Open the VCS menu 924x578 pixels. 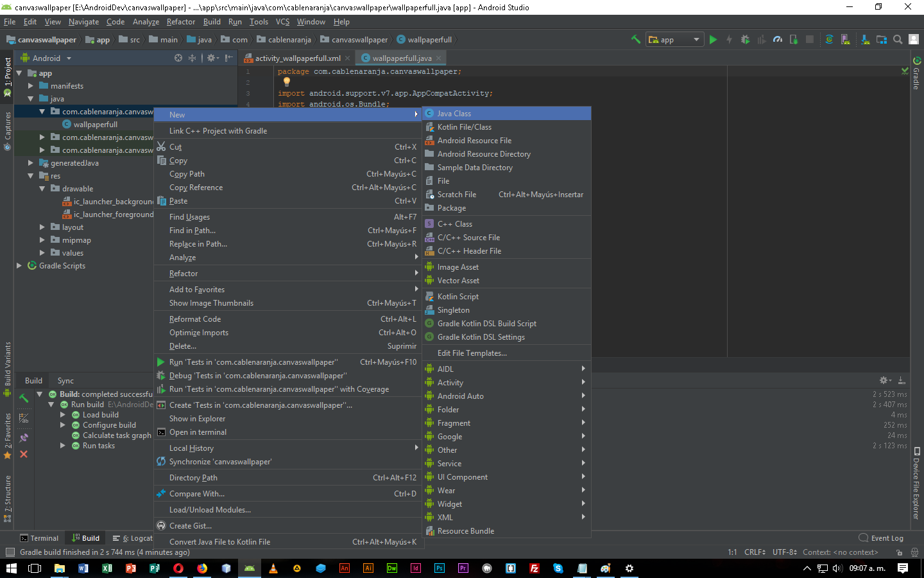coord(282,22)
